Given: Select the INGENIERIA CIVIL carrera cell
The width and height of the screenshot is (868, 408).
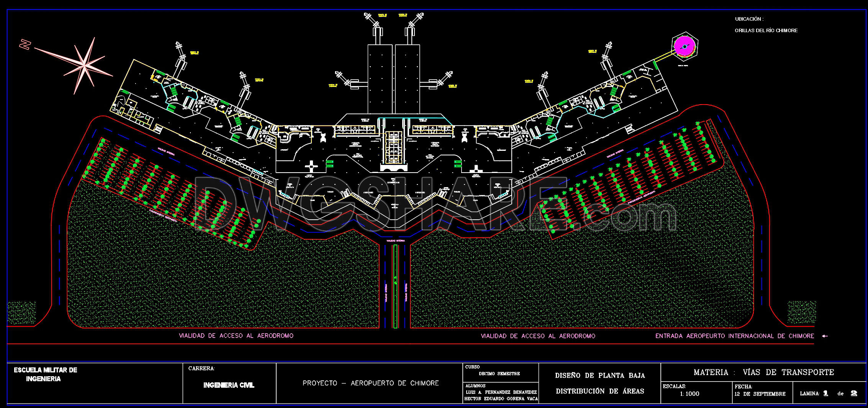Looking at the screenshot, I should point(229,385).
